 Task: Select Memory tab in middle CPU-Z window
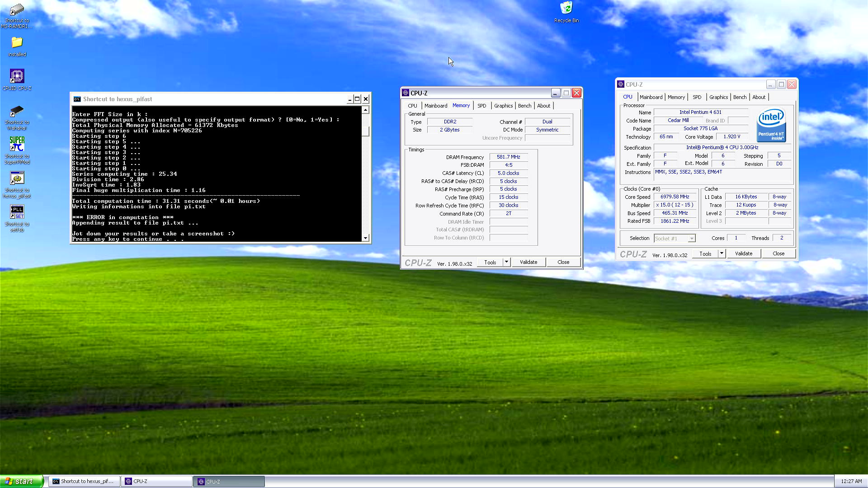(x=461, y=105)
